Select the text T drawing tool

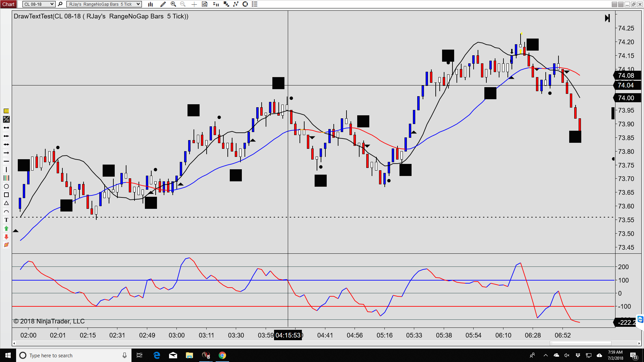pos(6,220)
